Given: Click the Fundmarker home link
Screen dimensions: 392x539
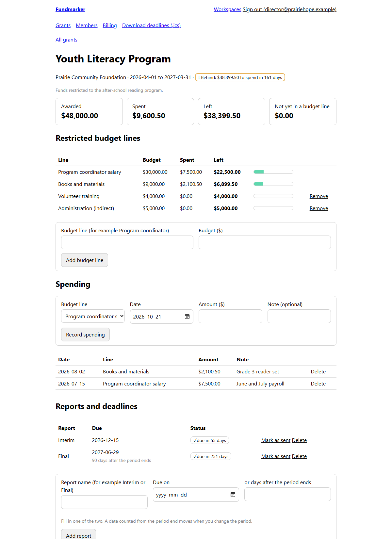Looking at the screenshot, I should [70, 9].
